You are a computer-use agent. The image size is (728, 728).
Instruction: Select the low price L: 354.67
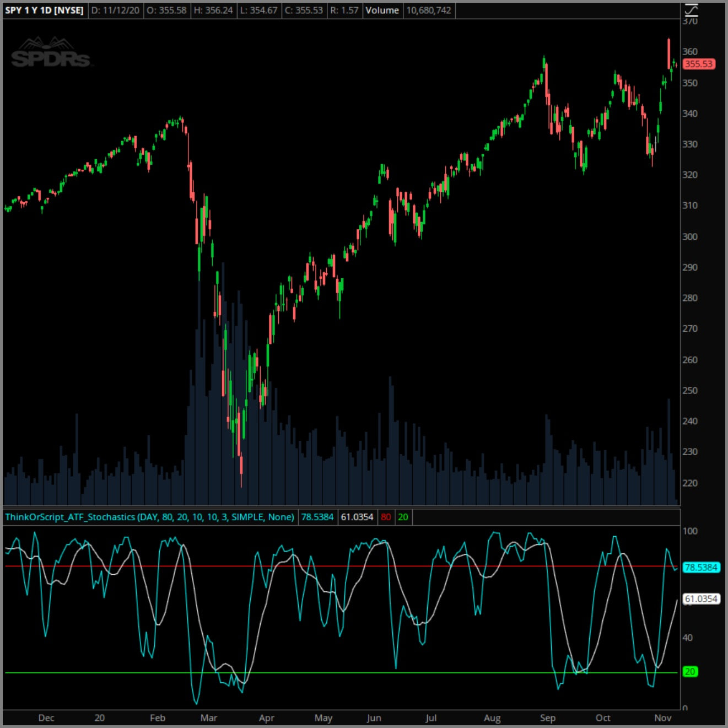[x=258, y=10]
